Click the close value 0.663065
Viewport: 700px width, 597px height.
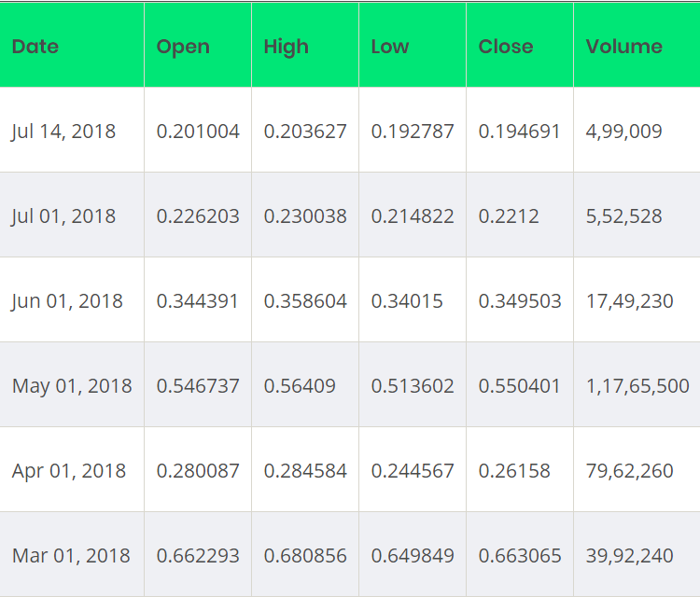520,556
